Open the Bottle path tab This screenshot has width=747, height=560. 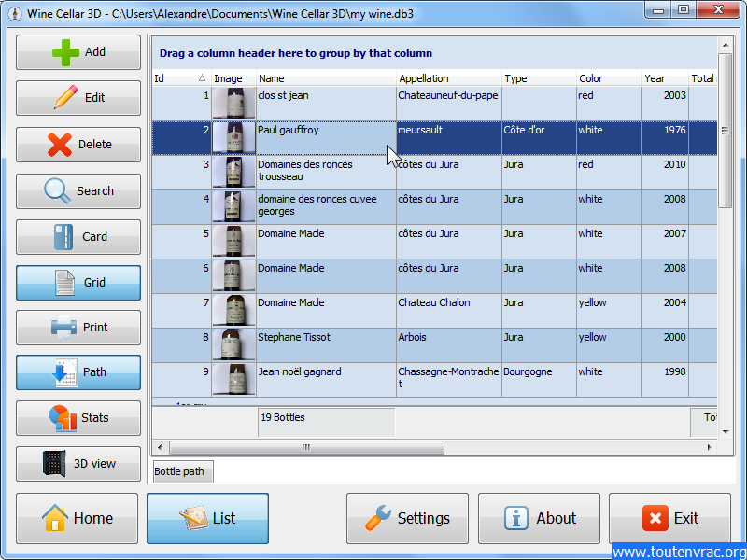182,471
